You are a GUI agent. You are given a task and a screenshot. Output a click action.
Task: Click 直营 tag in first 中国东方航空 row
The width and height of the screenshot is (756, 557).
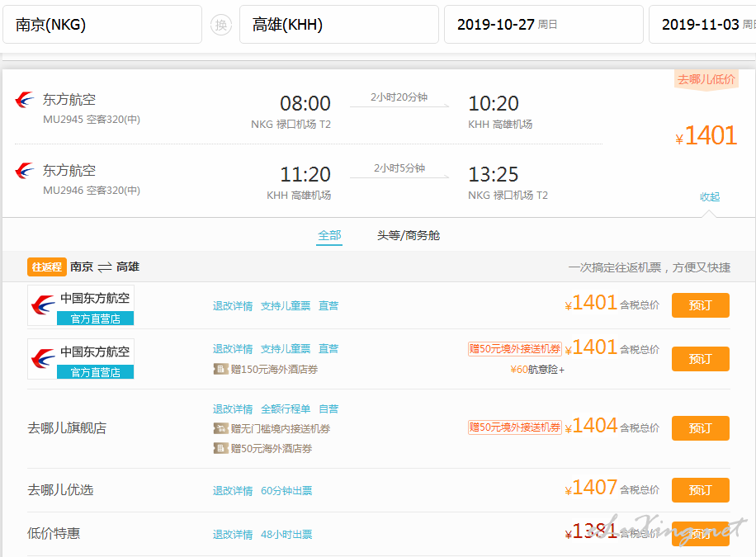[x=328, y=306]
